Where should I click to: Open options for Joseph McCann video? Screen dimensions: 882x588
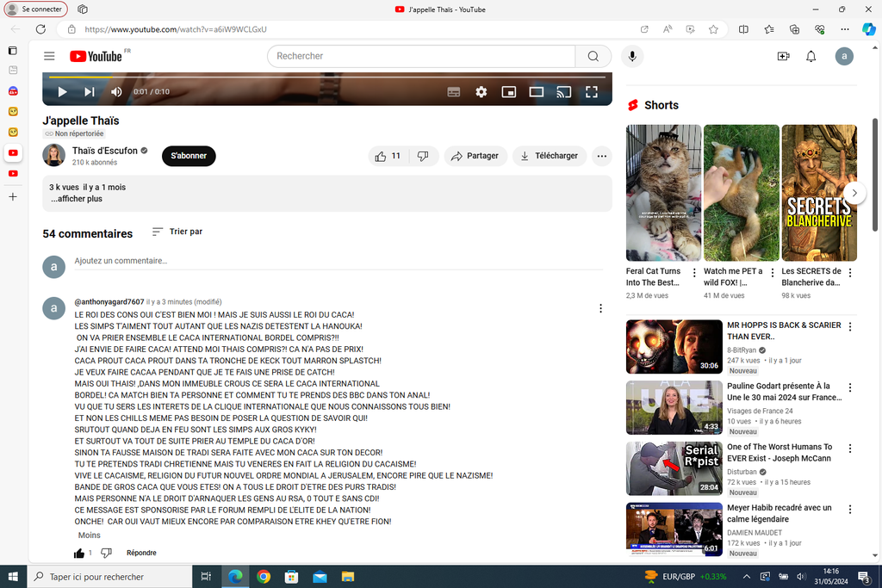(x=850, y=448)
